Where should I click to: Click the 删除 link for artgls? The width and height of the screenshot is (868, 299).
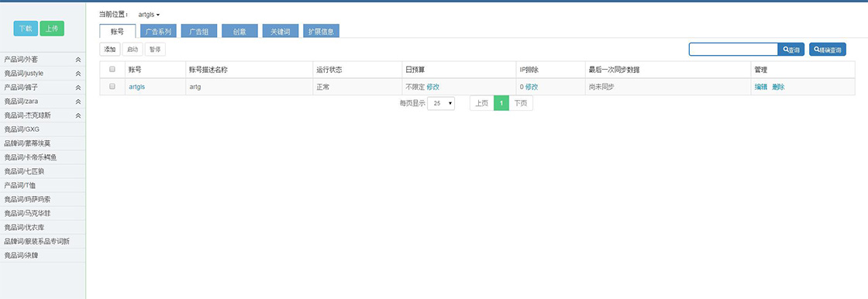(778, 87)
